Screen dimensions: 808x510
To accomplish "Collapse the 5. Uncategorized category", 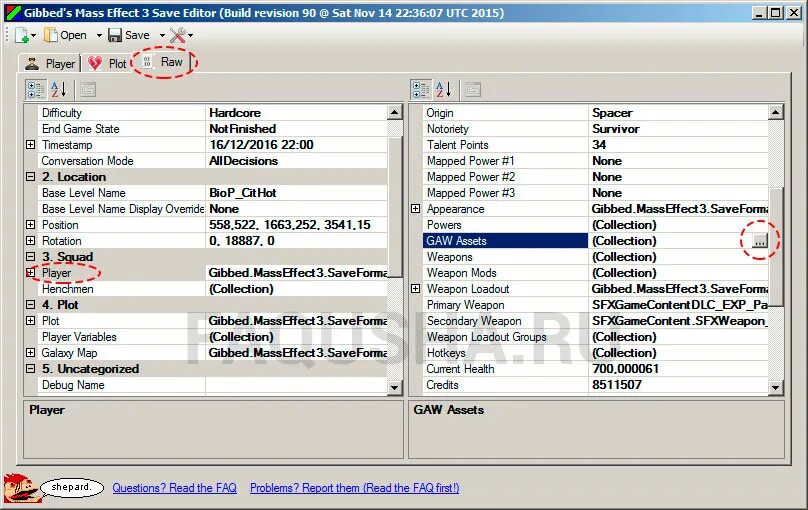I will [30, 368].
